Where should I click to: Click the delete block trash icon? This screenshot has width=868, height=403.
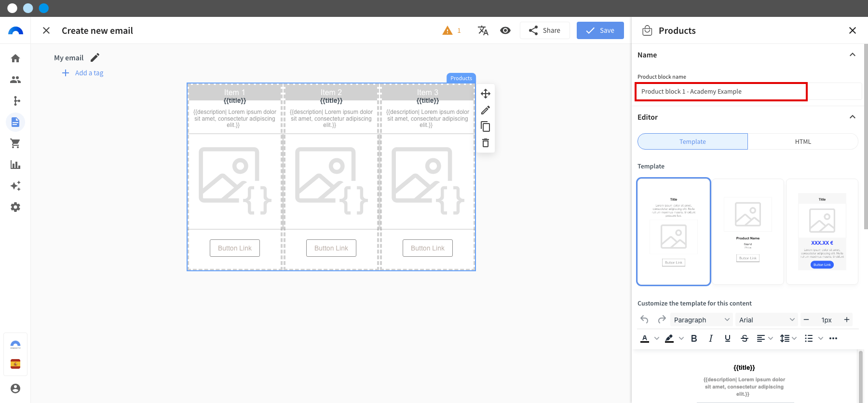click(486, 143)
